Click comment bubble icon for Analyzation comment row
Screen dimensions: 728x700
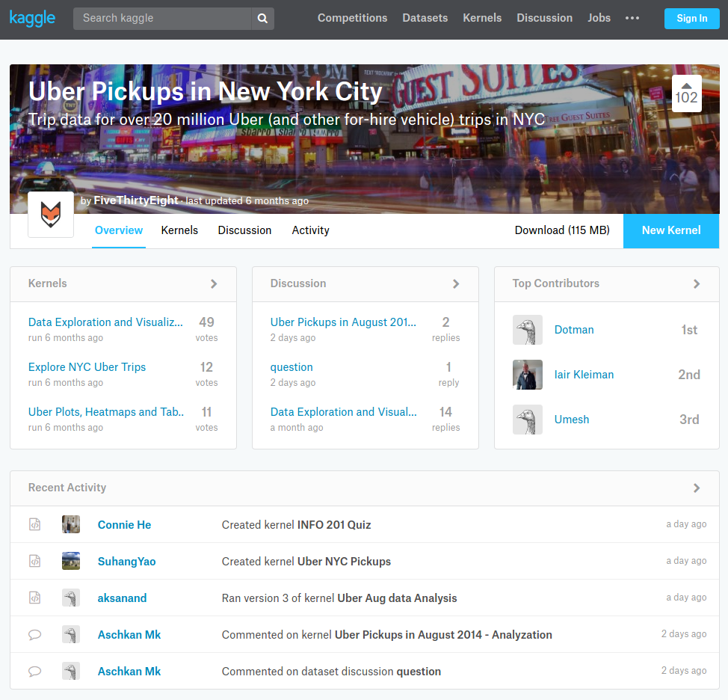coord(35,634)
